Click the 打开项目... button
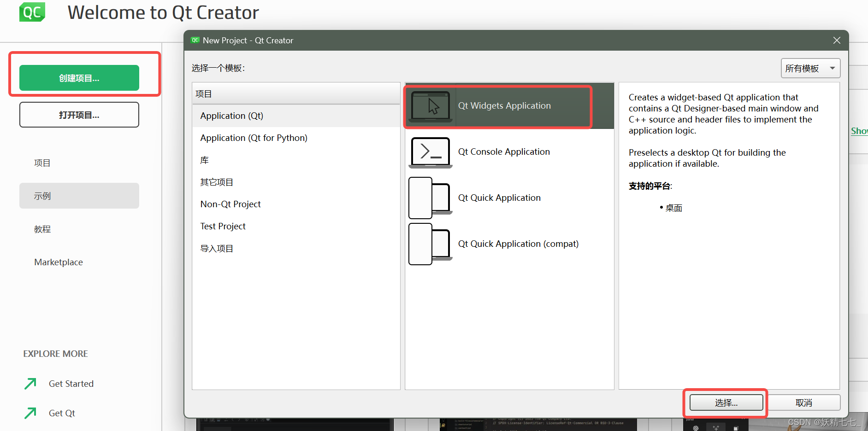 [x=79, y=115]
